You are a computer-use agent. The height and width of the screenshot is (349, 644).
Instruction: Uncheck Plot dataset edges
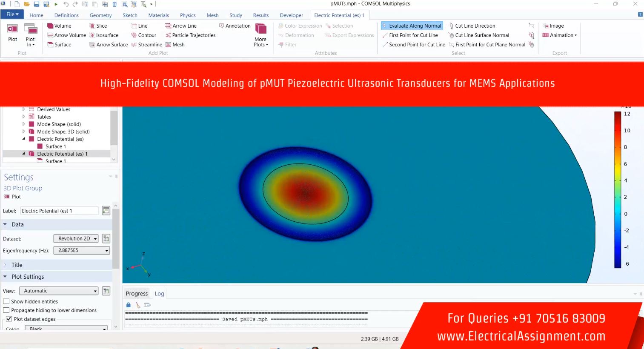(x=9, y=319)
